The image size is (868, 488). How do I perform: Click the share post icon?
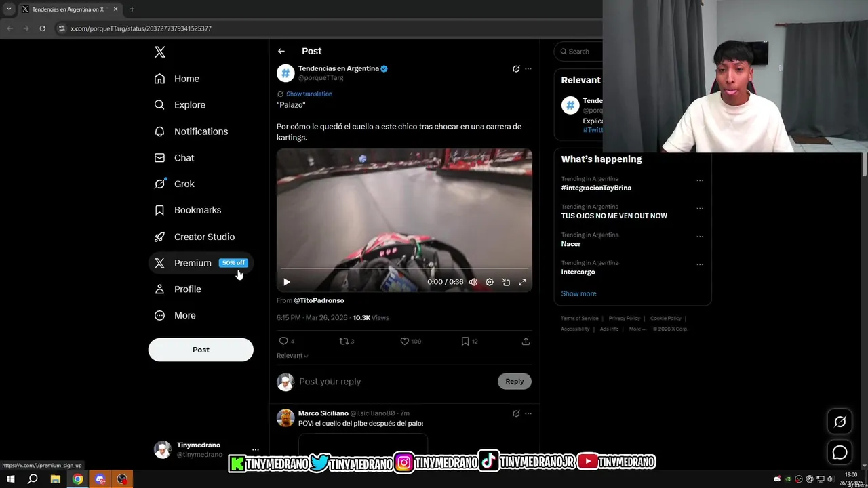(x=526, y=342)
